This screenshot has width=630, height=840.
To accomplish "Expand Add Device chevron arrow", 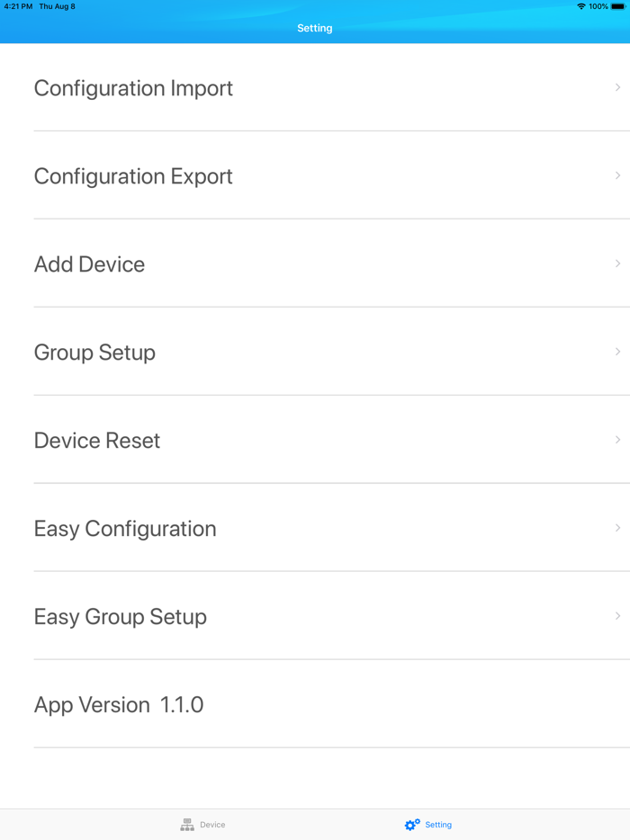I will click(617, 264).
